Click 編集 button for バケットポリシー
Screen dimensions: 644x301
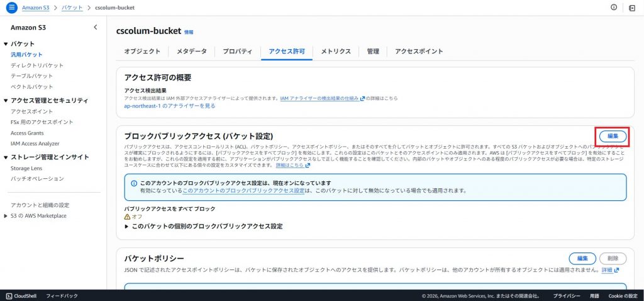pos(582,258)
